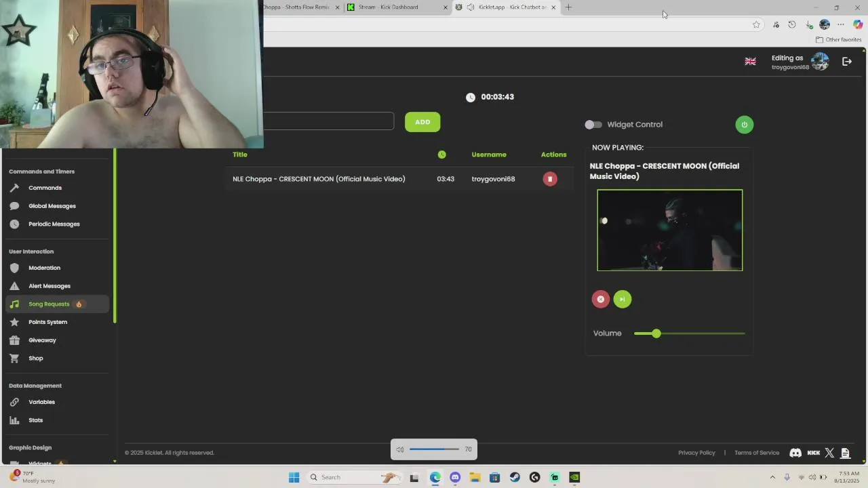Open NVIDIA app from the taskbar
Screen dimensions: 868x488
pos(574,477)
